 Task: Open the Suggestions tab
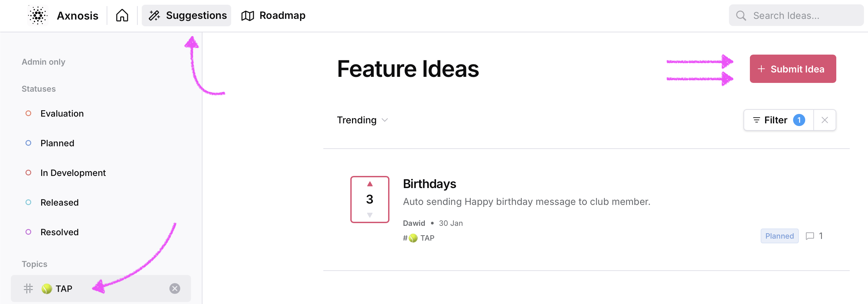point(187,16)
